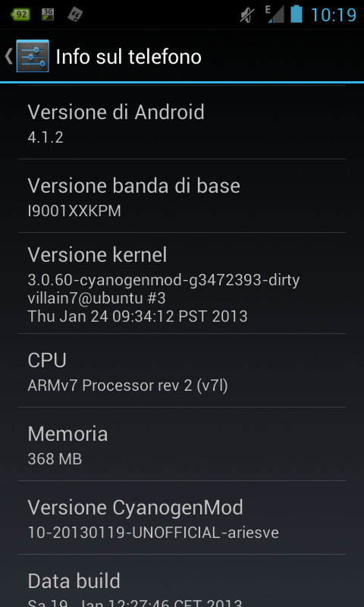Tap the CPU ARMv7 Processor entry
The image size is (364, 607).
tap(182, 370)
